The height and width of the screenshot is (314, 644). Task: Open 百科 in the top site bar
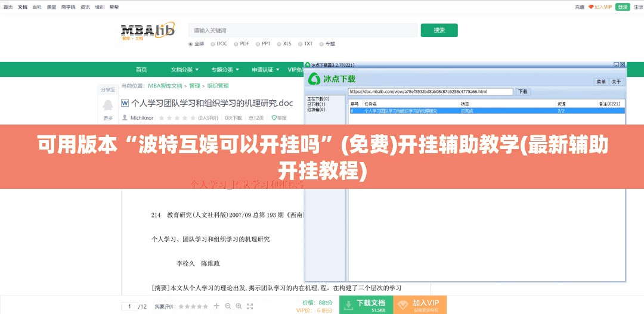[37, 7]
